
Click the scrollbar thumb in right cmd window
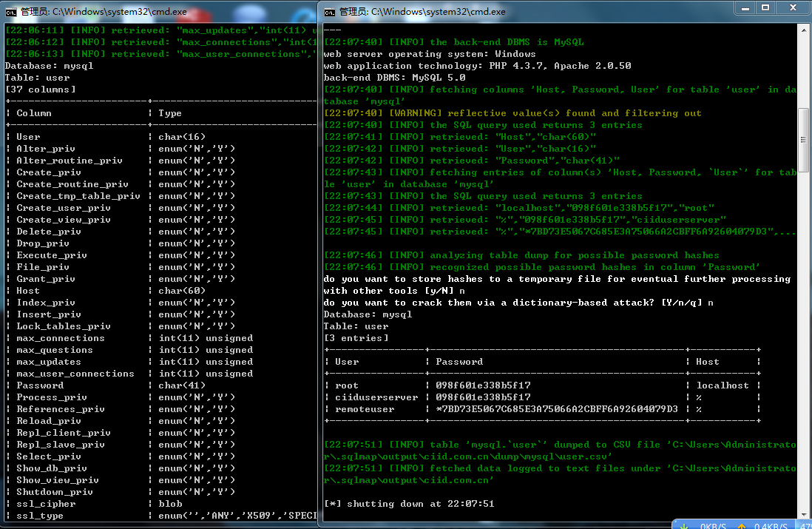(x=803, y=140)
